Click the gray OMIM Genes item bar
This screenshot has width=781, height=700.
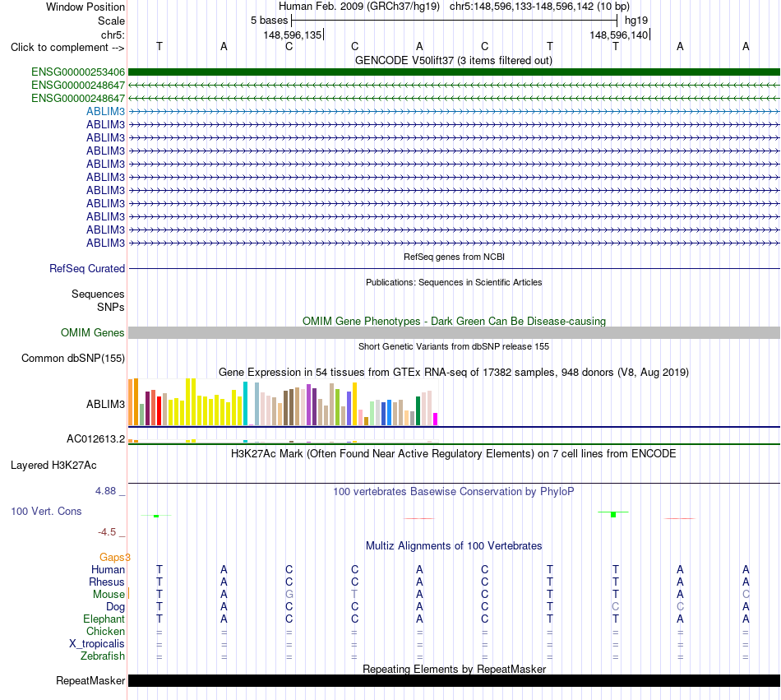coord(454,333)
